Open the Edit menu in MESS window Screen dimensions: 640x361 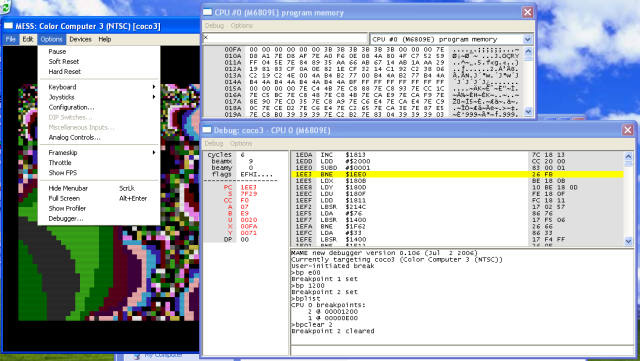[x=28, y=39]
